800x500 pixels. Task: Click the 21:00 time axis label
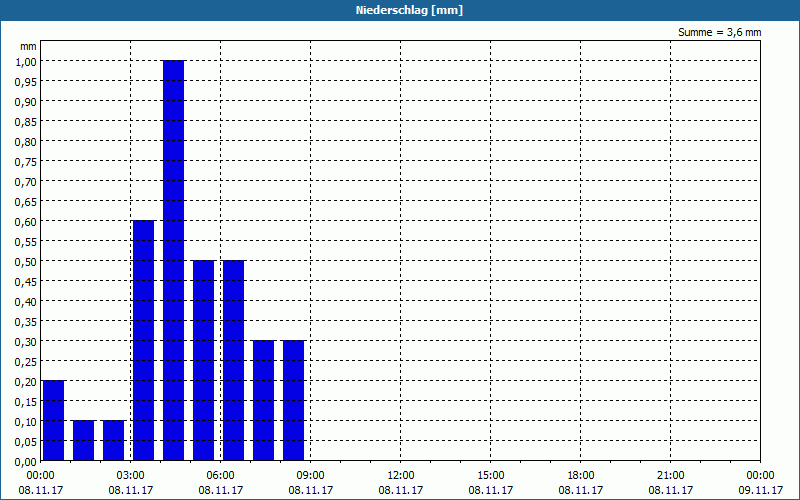(x=670, y=476)
